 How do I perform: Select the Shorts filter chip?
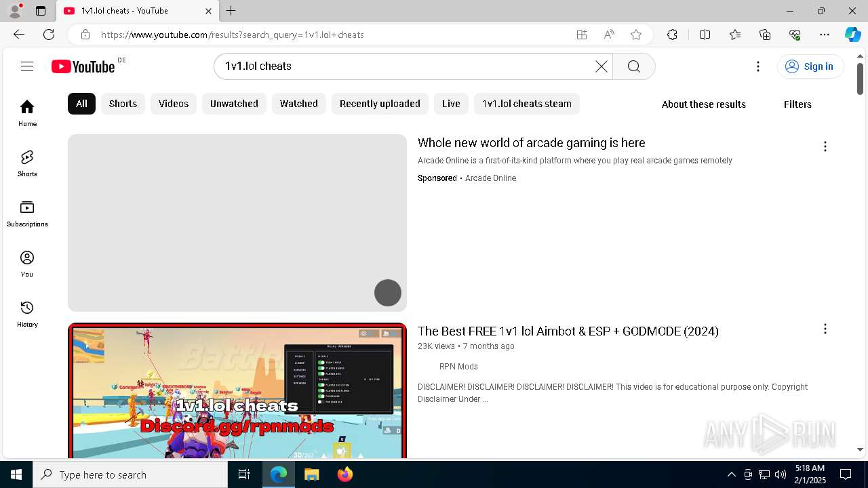123,104
